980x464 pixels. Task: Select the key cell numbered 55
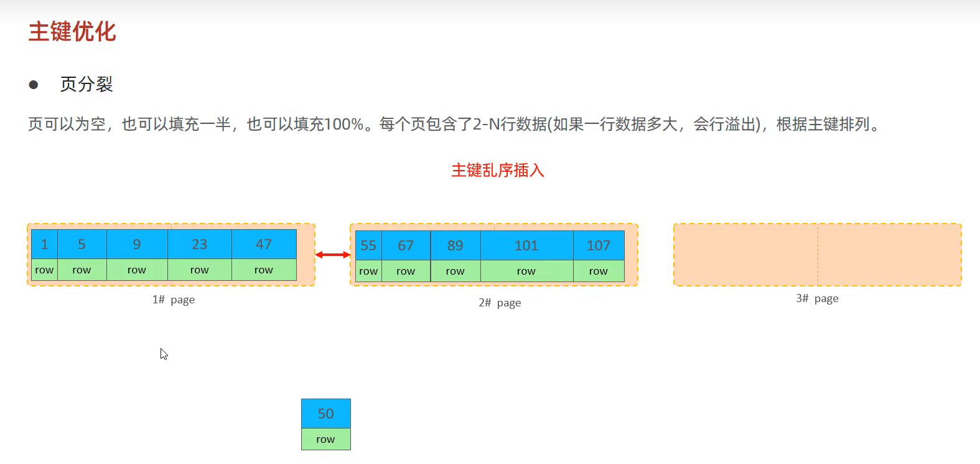(368, 245)
